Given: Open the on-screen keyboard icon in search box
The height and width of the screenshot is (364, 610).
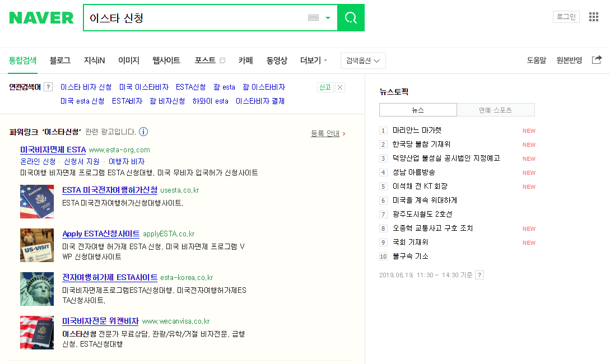Looking at the screenshot, I should pyautogui.click(x=313, y=17).
